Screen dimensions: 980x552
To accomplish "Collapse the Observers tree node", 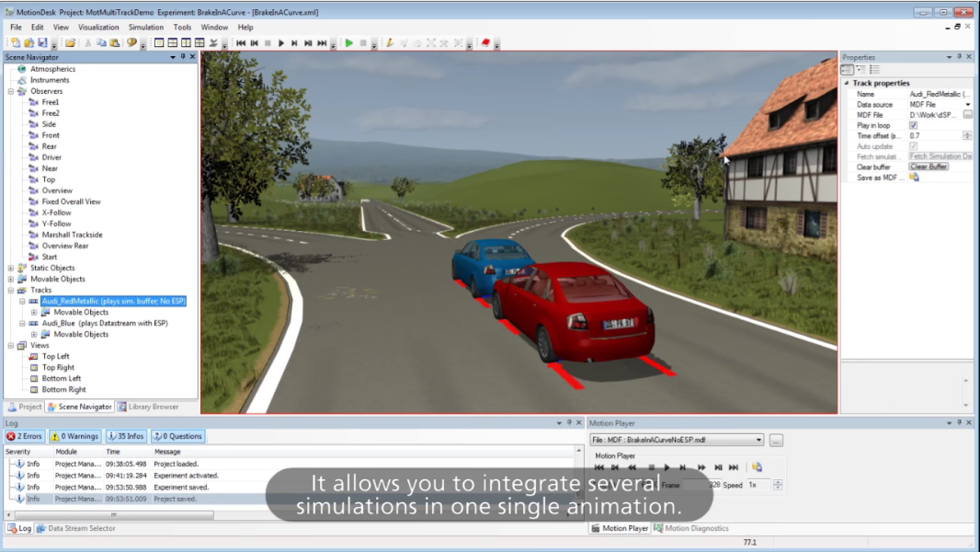I will tap(11, 91).
